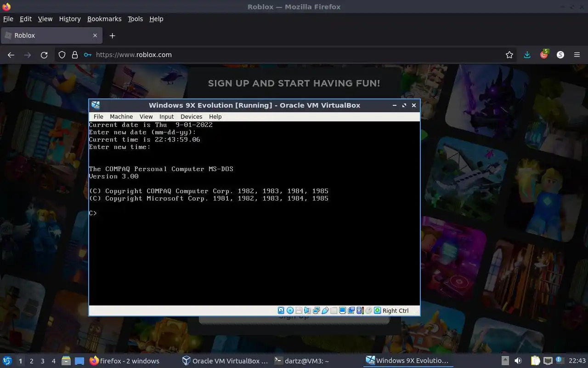Reload the Roblox page
The width and height of the screenshot is (588, 368).
point(44,55)
